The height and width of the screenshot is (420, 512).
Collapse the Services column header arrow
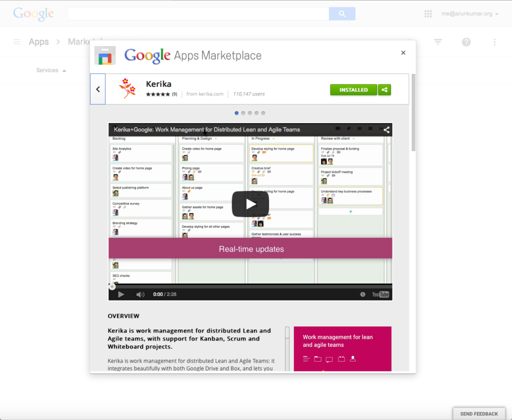pyautogui.click(x=64, y=70)
